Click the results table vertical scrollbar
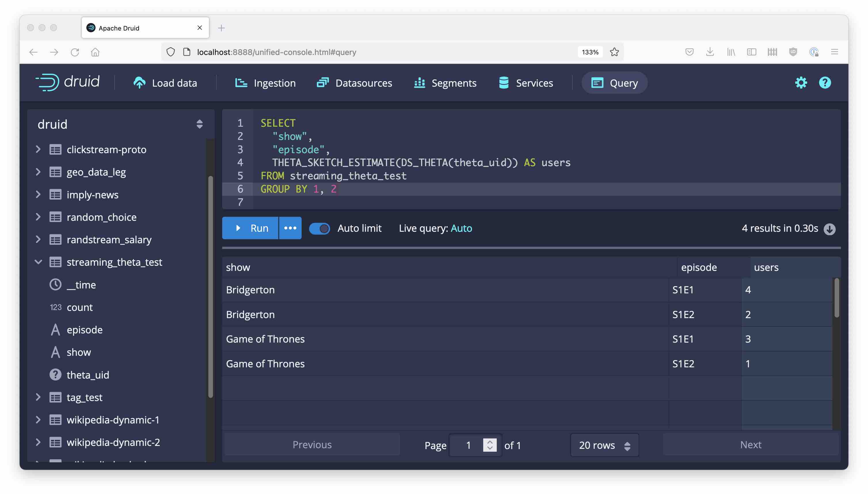868x494 pixels. (836, 298)
